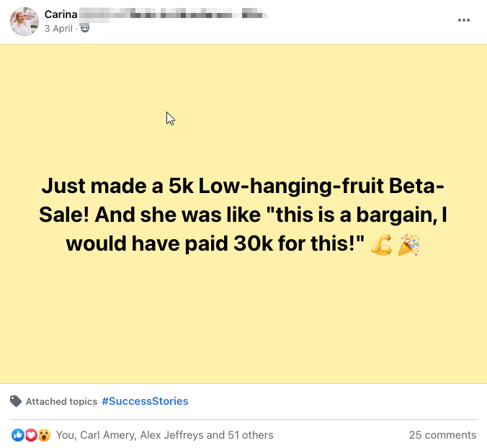Click the blue Like reaction icon
This screenshot has height=448, width=487.
pyautogui.click(x=18, y=435)
